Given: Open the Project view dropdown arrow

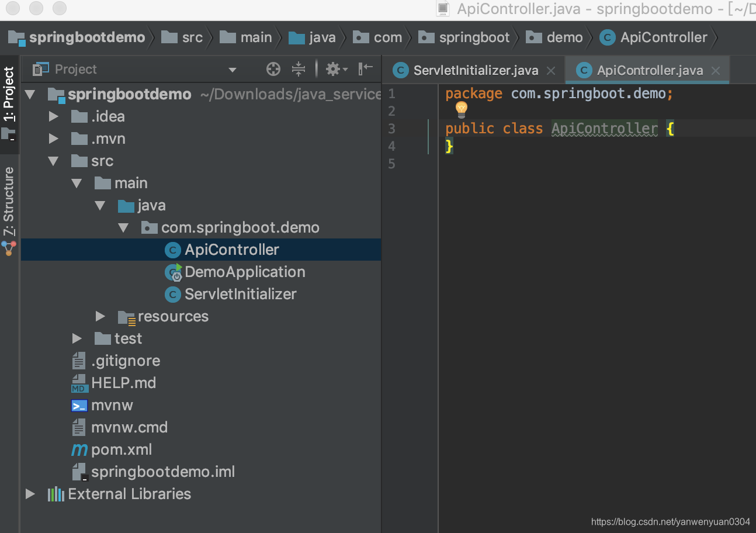Looking at the screenshot, I should point(233,70).
